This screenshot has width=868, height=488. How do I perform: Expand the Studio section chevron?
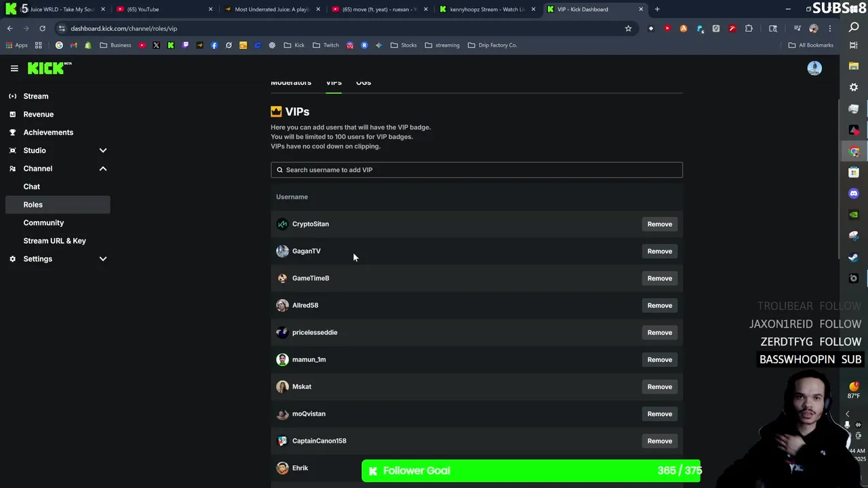[x=103, y=150]
